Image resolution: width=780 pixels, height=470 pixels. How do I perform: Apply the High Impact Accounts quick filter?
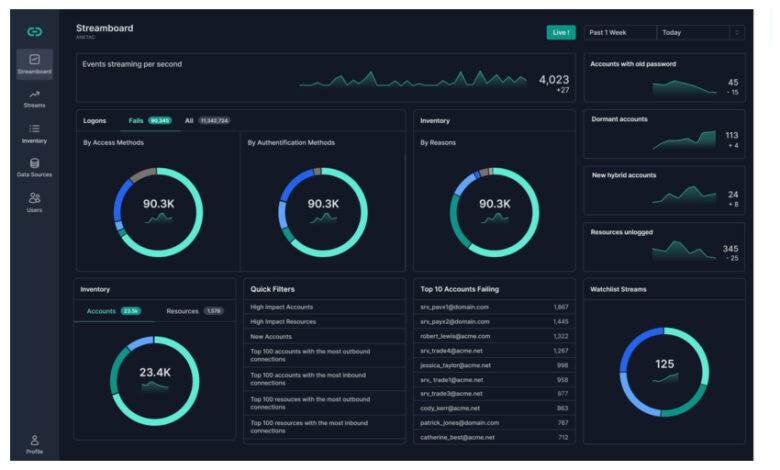[282, 307]
